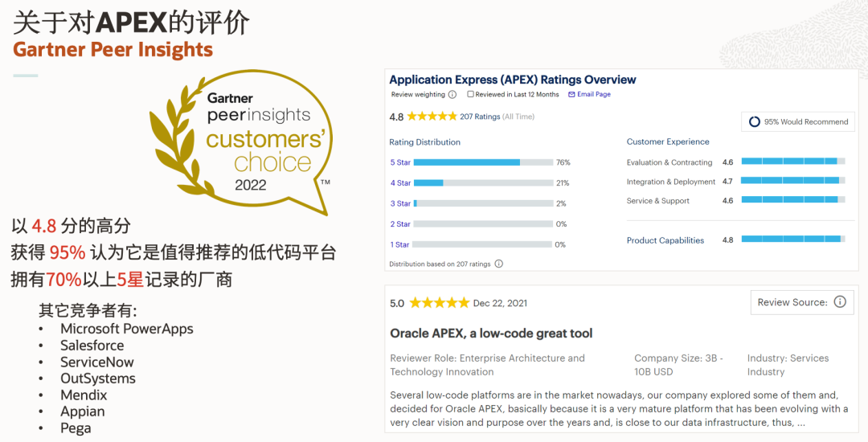Viewport: 868px width, 442px height.
Task: Select the 2 Star rating filter
Action: (x=400, y=224)
